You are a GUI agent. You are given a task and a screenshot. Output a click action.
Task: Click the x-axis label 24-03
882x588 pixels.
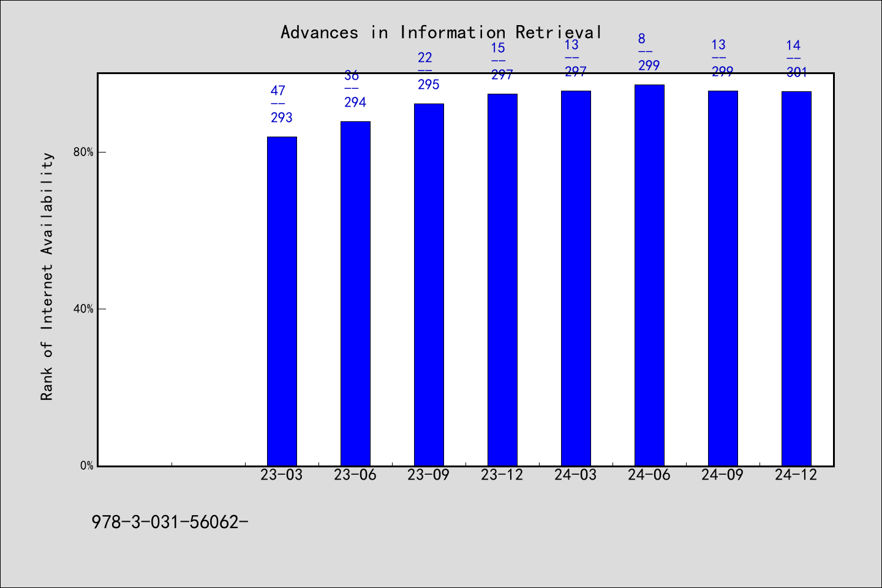coord(576,475)
